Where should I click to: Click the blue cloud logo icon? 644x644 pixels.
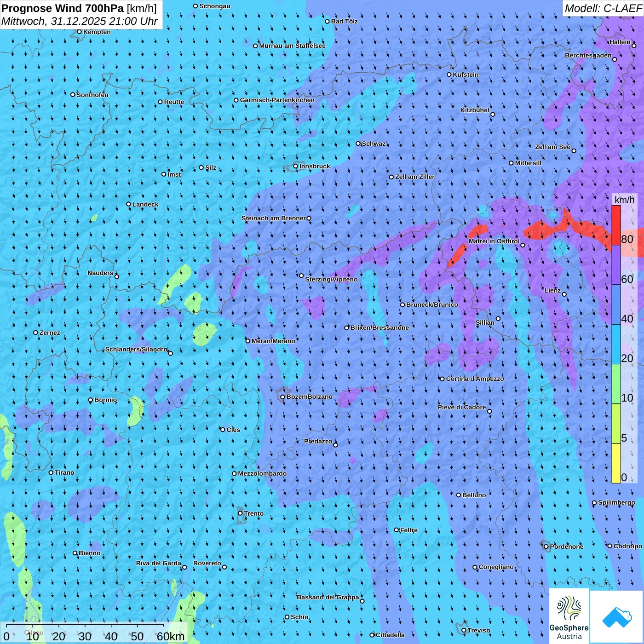[x=617, y=617]
